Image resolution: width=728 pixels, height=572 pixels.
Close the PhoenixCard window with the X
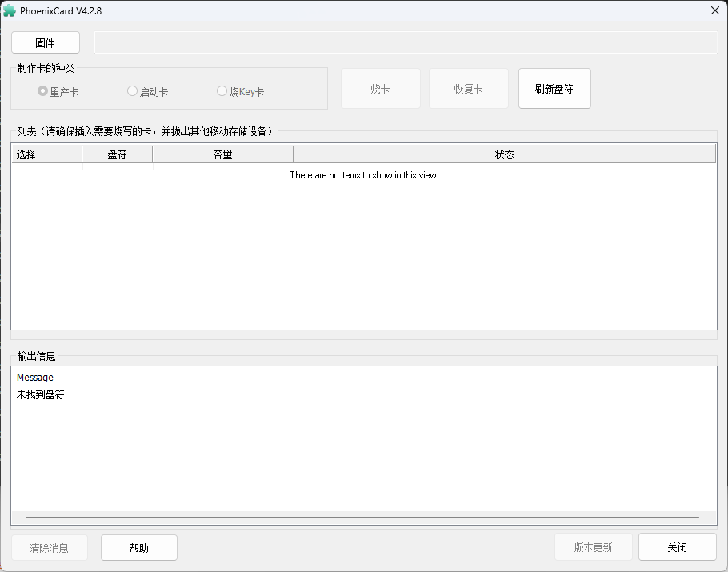tap(714, 10)
